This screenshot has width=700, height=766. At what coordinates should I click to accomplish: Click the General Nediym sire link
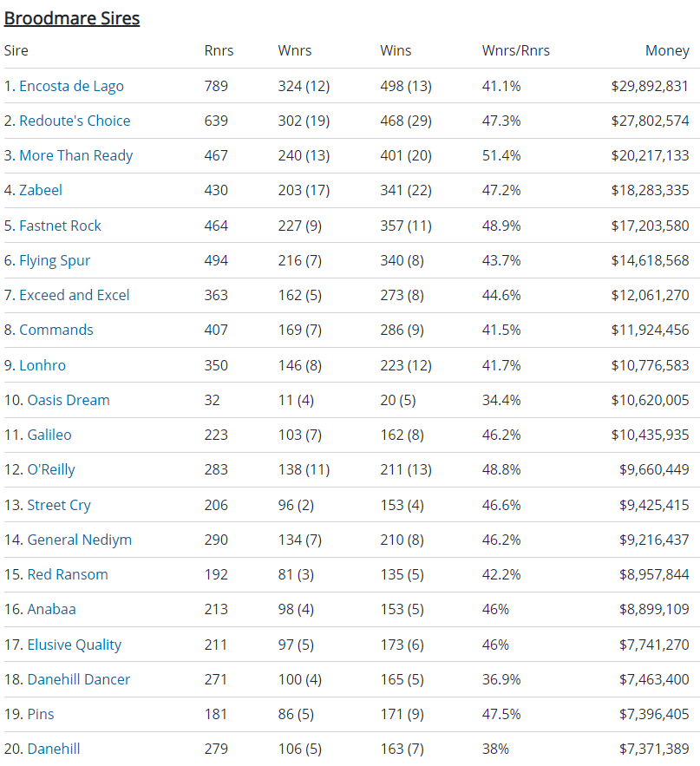[x=80, y=540]
